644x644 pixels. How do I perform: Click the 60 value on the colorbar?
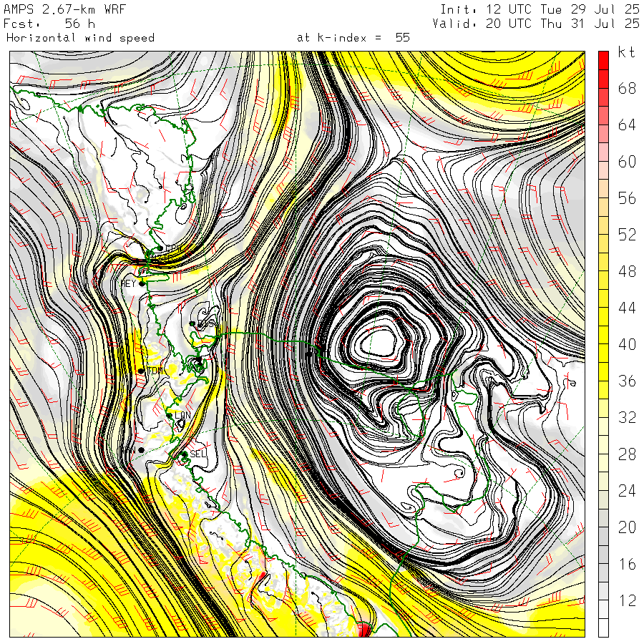(627, 162)
